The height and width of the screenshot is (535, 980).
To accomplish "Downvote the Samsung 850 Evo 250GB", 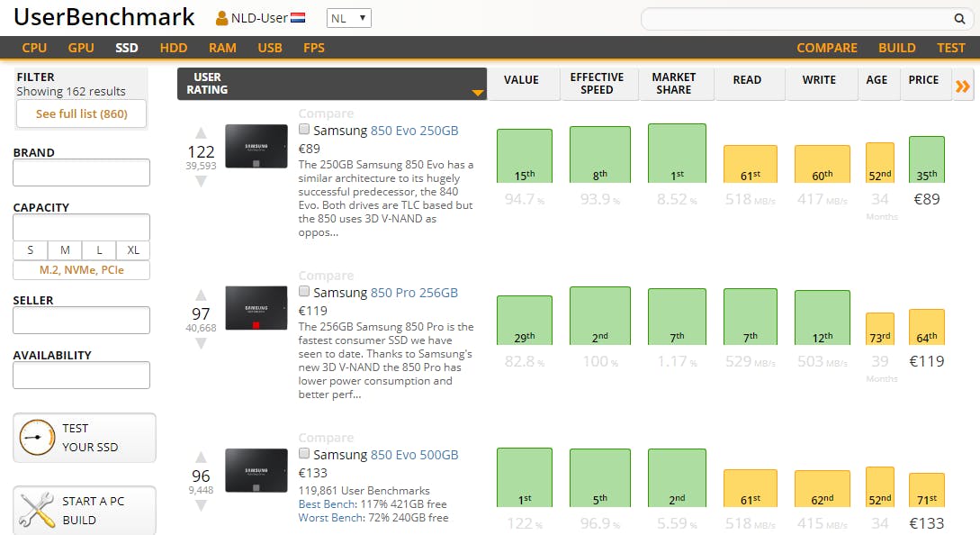I will [x=201, y=181].
